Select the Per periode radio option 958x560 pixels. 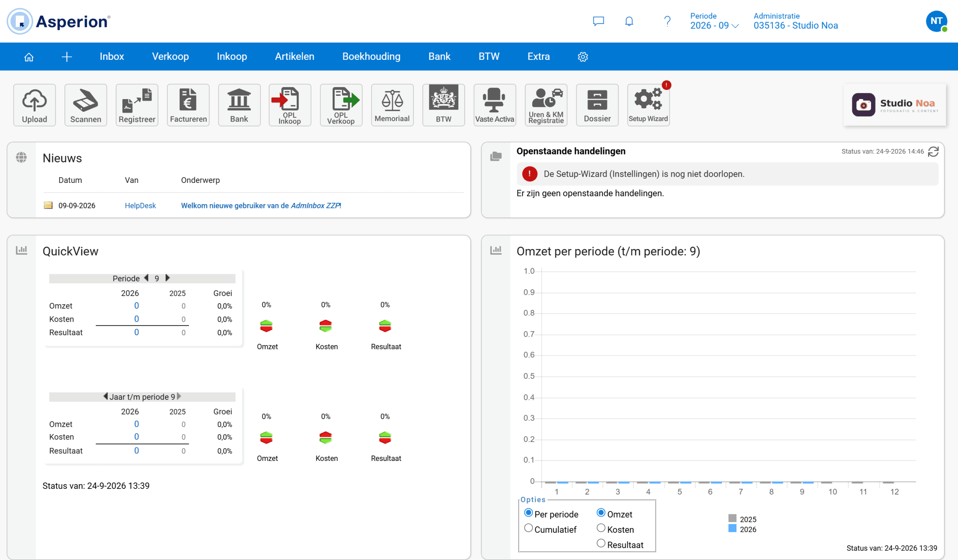click(528, 513)
